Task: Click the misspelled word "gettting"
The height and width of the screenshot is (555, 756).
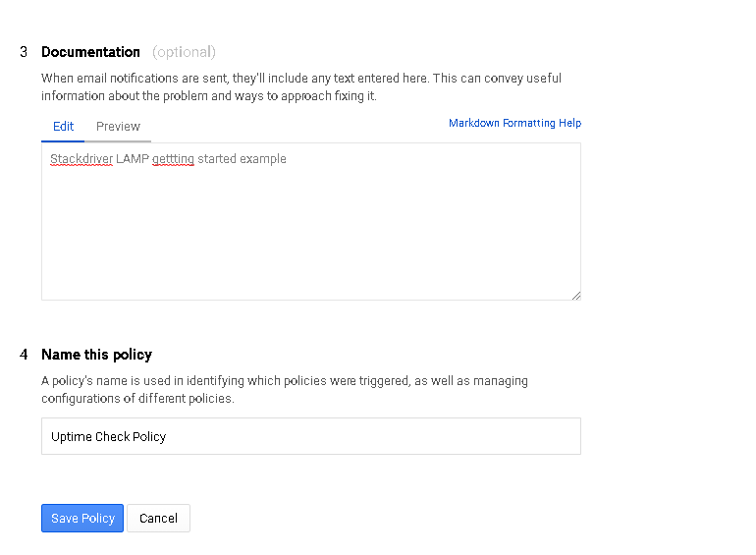Action: click(173, 159)
